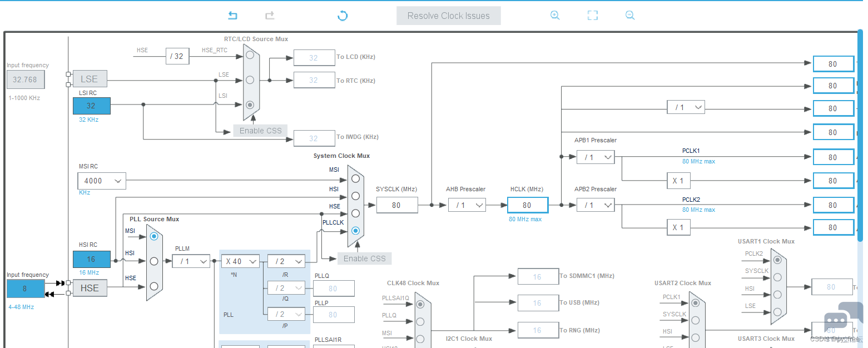Click the circular reset clock icon
The width and height of the screenshot is (868, 348).
click(343, 16)
